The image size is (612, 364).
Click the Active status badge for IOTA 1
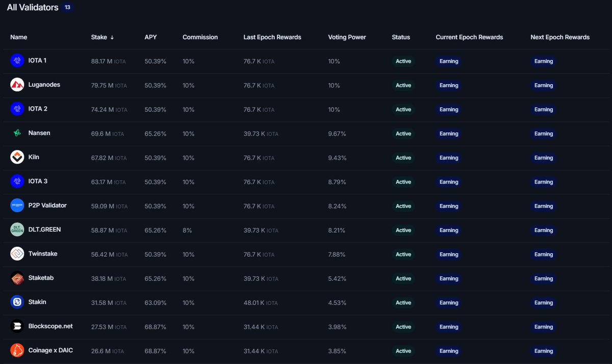click(403, 61)
